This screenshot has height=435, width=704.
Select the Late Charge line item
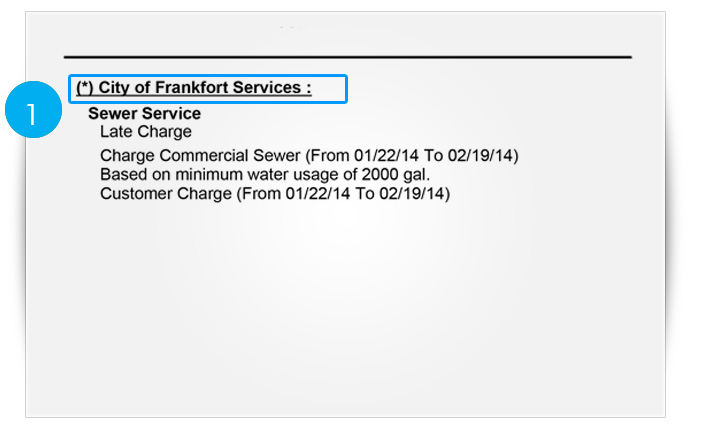(146, 132)
